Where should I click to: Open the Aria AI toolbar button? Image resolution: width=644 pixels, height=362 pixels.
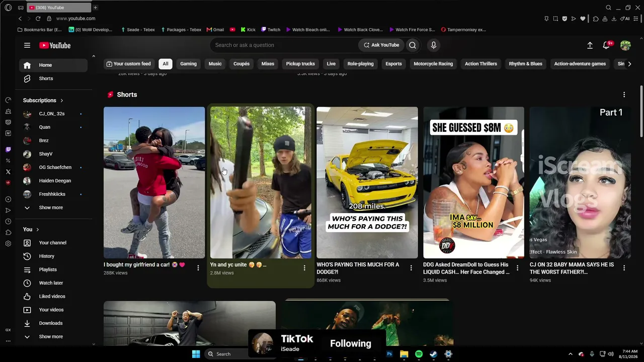625,19
